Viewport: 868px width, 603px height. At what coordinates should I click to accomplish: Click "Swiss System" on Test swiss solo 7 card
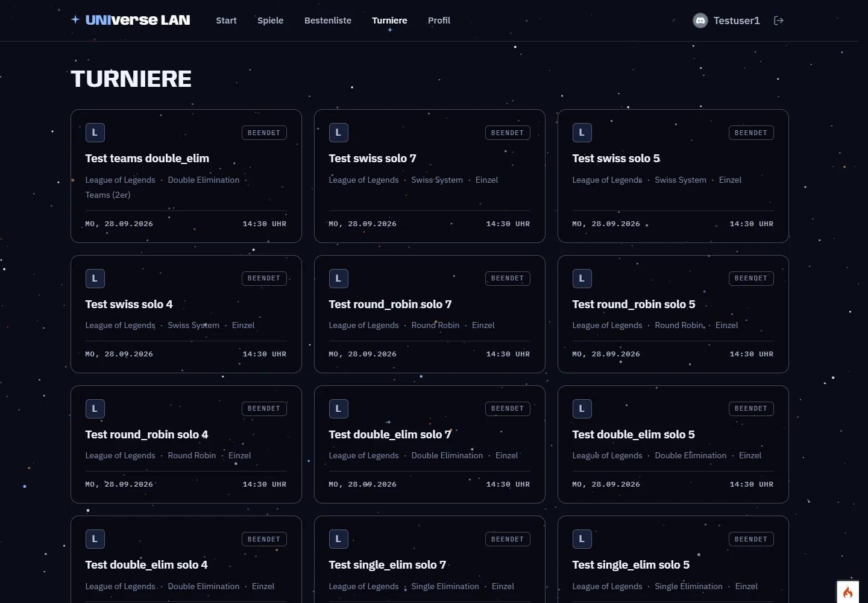click(437, 180)
